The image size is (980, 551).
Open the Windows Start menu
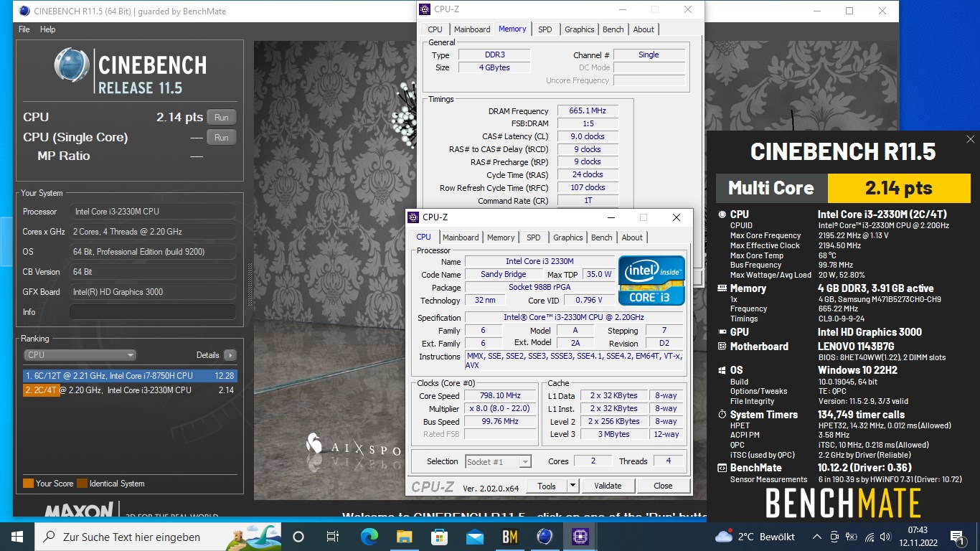(x=17, y=537)
